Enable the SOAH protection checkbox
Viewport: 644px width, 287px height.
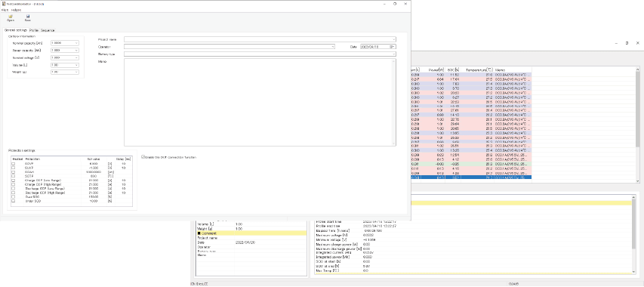(13, 171)
